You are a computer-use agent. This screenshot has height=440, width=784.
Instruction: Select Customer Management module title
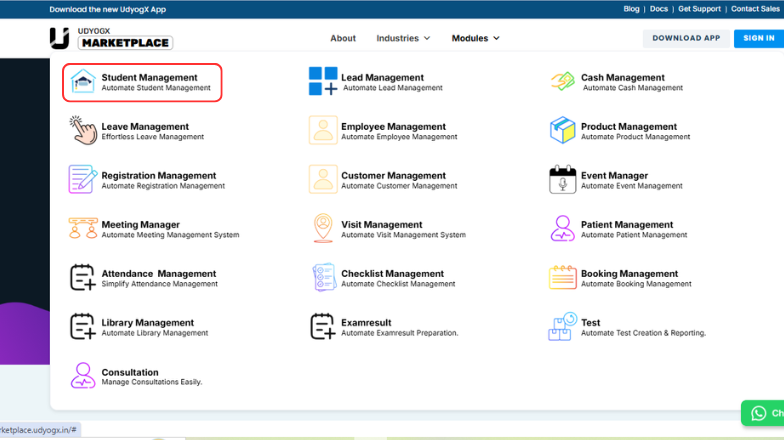(x=394, y=176)
